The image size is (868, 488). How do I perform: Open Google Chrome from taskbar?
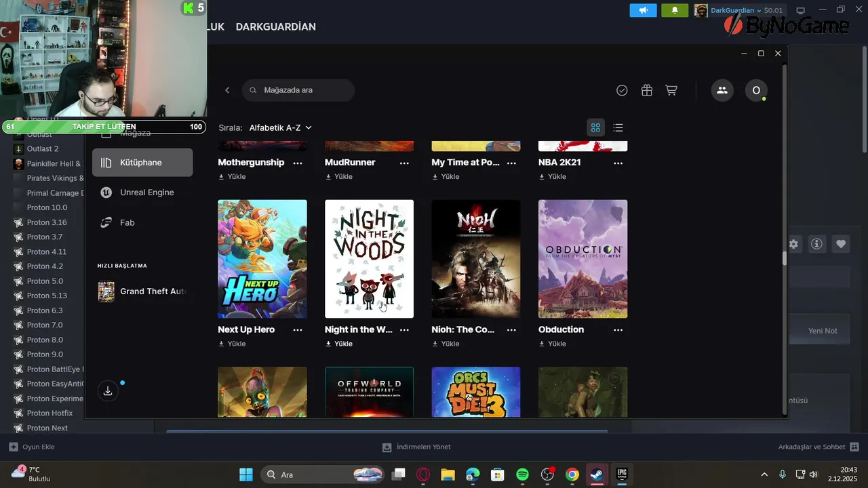(x=572, y=474)
